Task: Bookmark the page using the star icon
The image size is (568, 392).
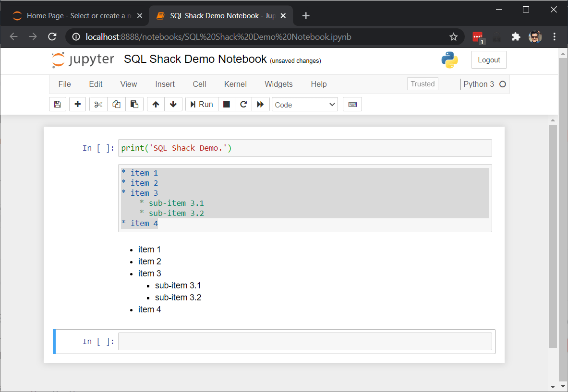Action: (x=453, y=36)
